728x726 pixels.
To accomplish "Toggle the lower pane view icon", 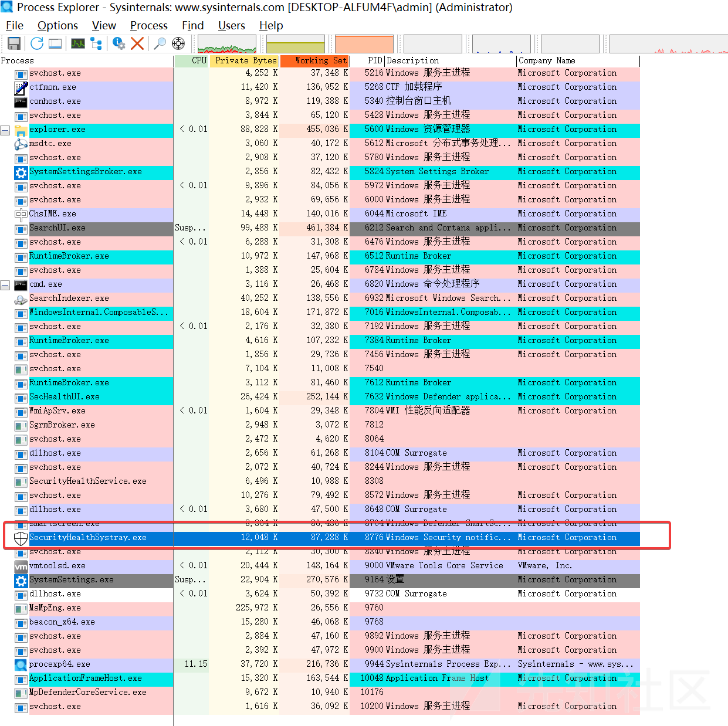I will pyautogui.click(x=55, y=43).
